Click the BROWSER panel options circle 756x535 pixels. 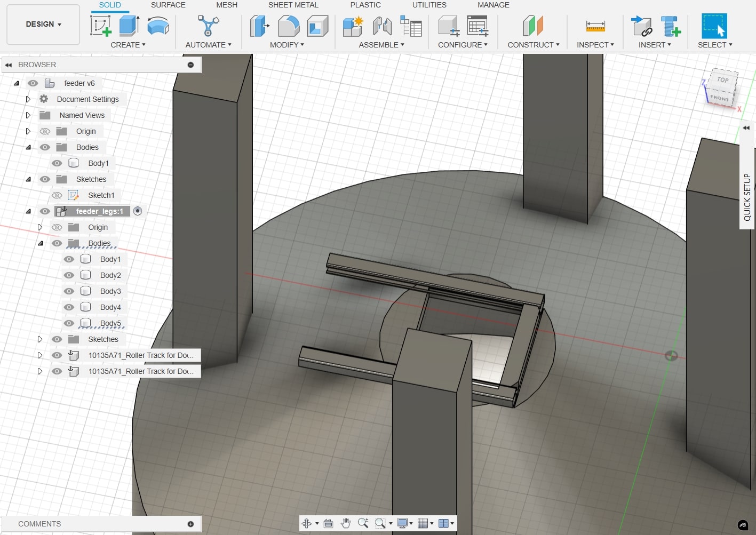coord(190,65)
